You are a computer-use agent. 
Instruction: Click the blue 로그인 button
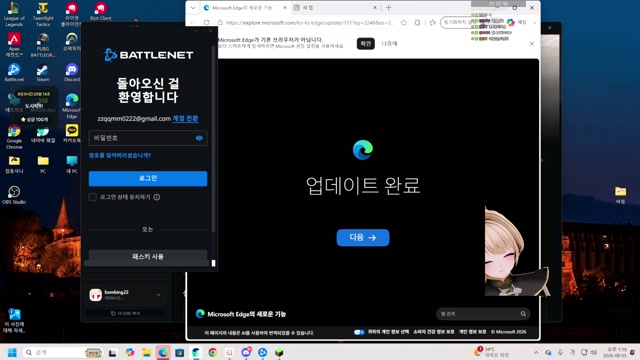coord(148,178)
